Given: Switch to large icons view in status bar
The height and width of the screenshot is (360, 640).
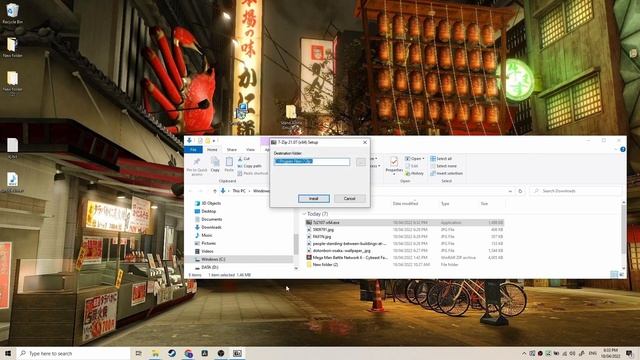Looking at the screenshot, I should [x=621, y=275].
